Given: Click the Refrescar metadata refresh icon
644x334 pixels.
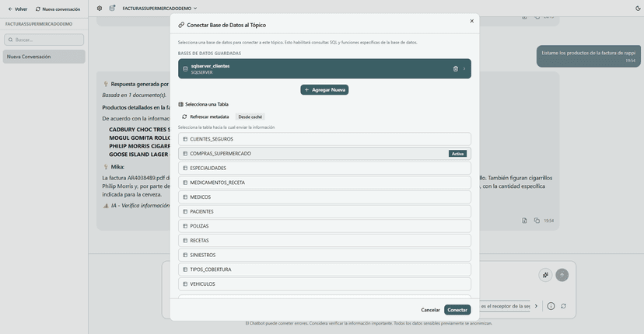Looking at the screenshot, I should pos(184,117).
